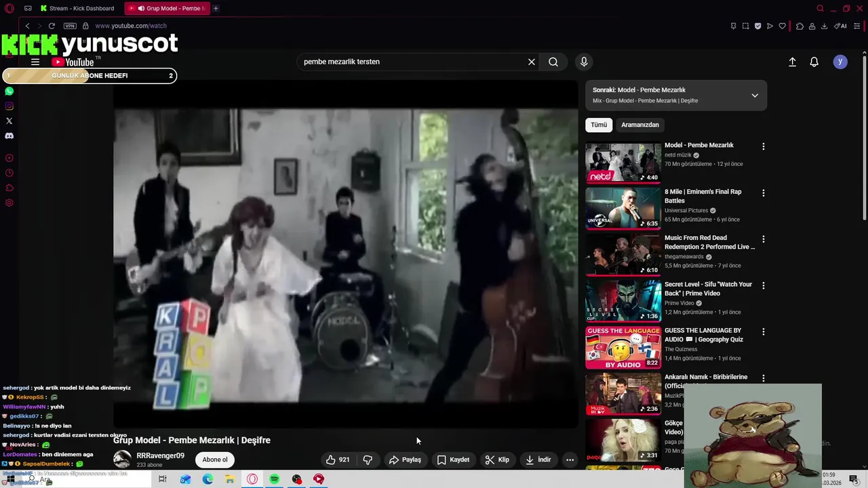Screen dimensions: 868x488
Task: Open Microsoft Edge from the taskbar
Action: pos(208,479)
